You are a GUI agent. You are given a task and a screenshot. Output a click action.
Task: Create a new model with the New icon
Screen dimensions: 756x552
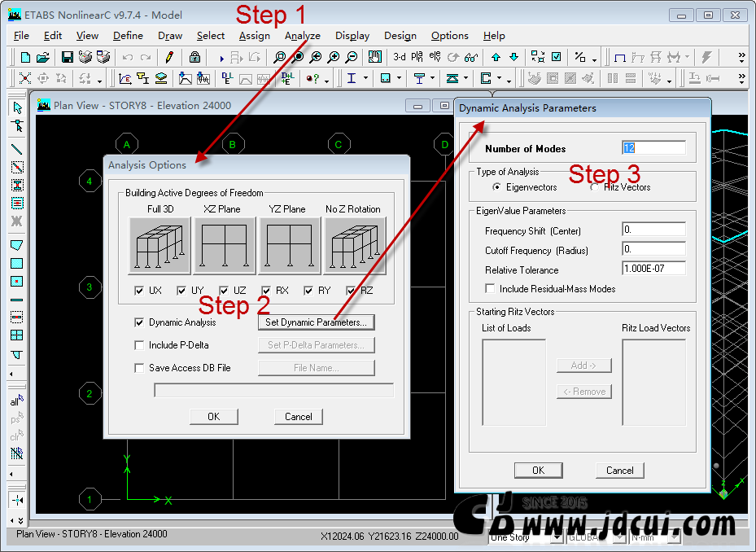[25, 58]
